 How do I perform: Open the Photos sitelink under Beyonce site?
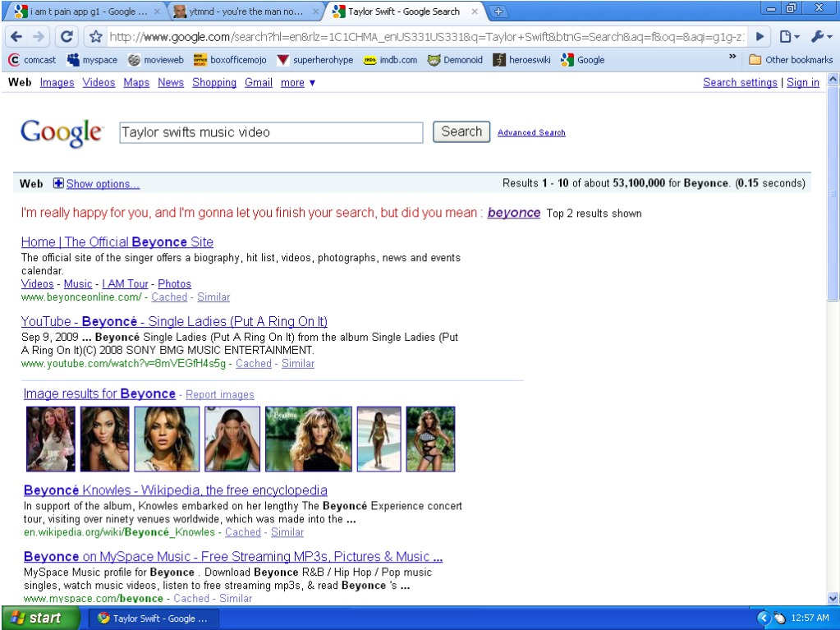(x=174, y=284)
